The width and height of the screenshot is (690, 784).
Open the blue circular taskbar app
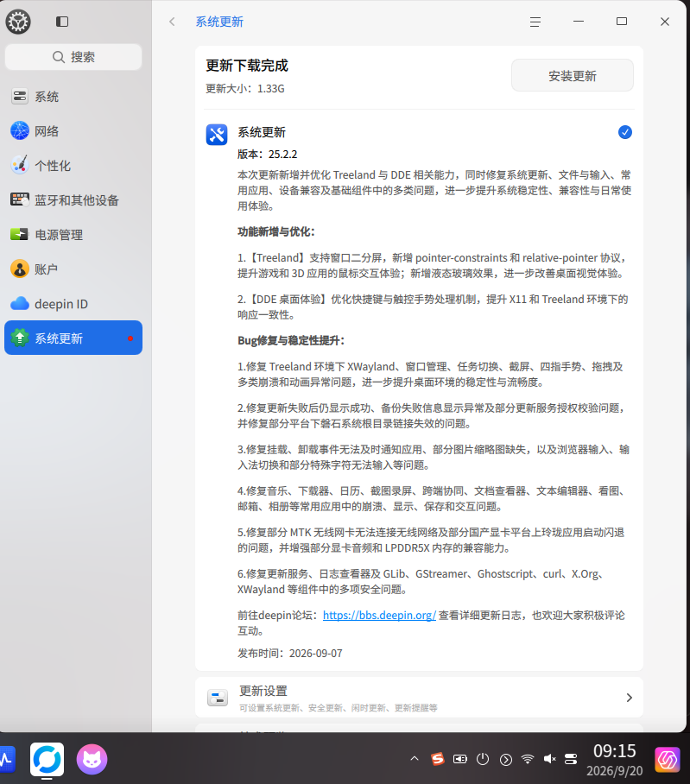click(47, 759)
